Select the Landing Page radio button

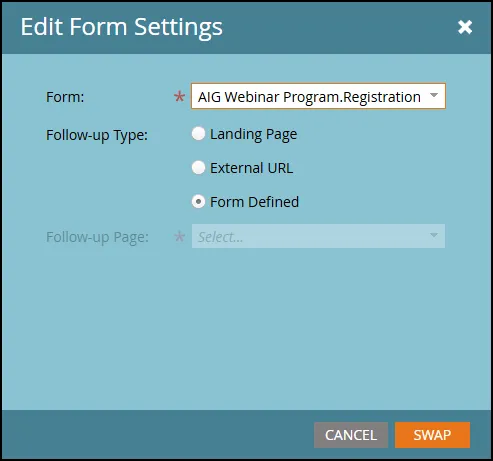[x=198, y=134]
